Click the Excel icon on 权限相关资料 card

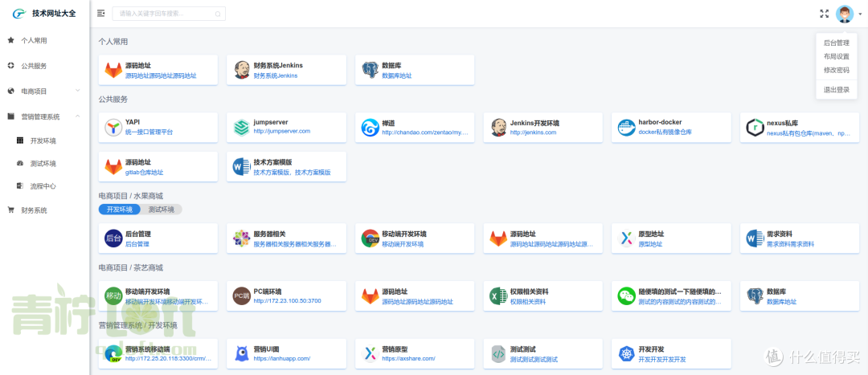point(499,296)
